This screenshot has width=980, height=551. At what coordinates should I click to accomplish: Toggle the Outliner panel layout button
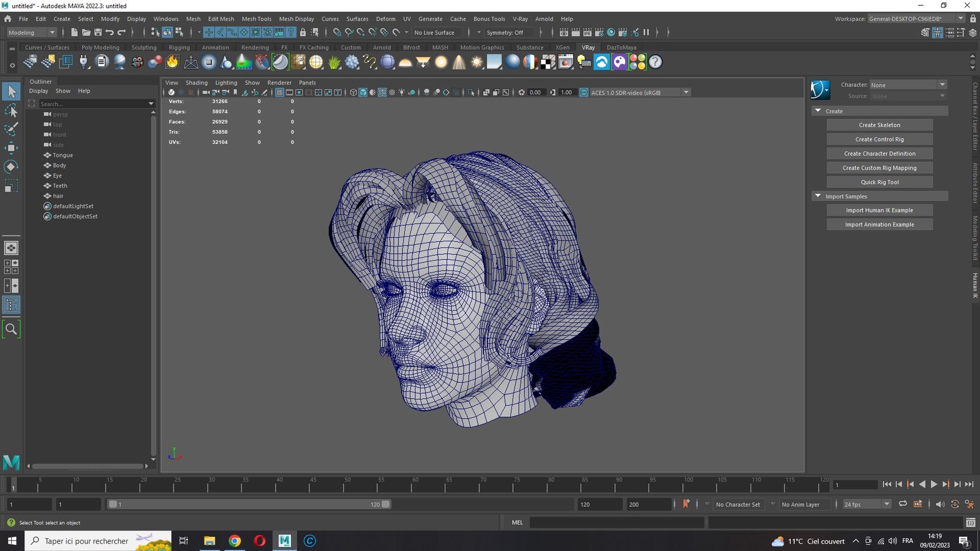pos(11,305)
